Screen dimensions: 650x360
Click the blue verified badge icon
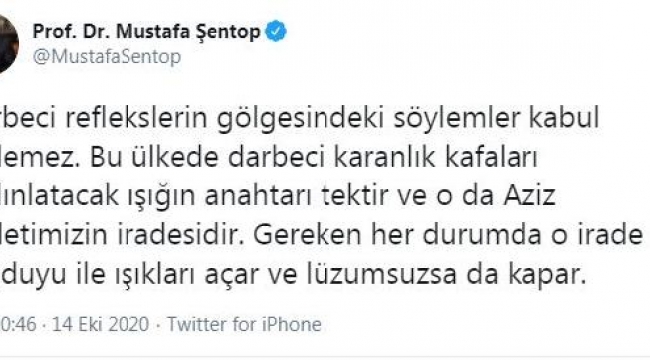coord(276,32)
